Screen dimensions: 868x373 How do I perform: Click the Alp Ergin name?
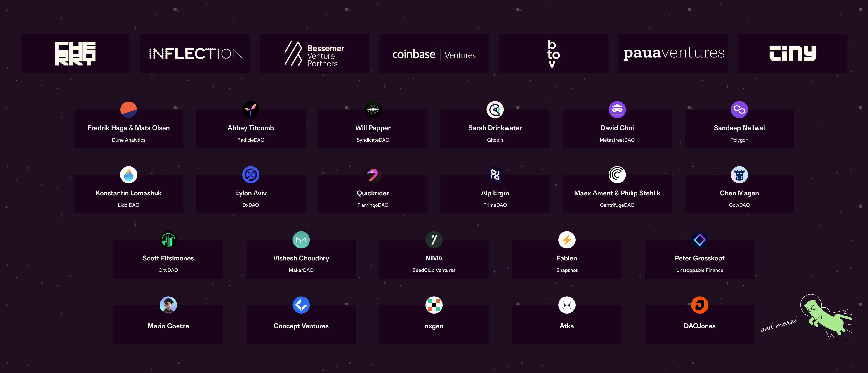tap(495, 193)
